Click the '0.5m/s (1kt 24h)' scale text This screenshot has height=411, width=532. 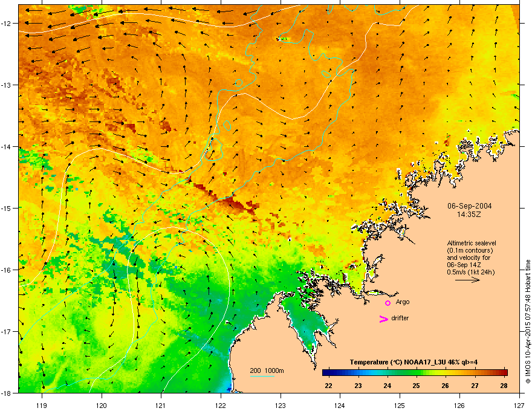470,272
